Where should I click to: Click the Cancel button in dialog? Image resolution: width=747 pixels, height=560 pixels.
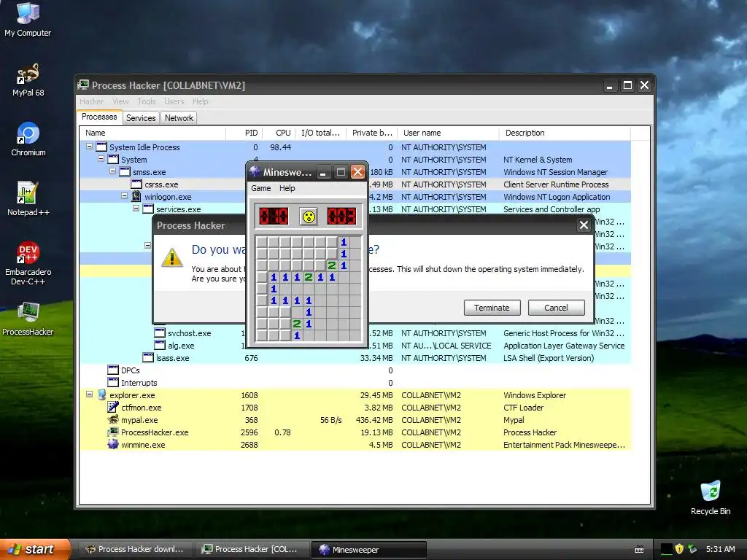[x=556, y=308]
